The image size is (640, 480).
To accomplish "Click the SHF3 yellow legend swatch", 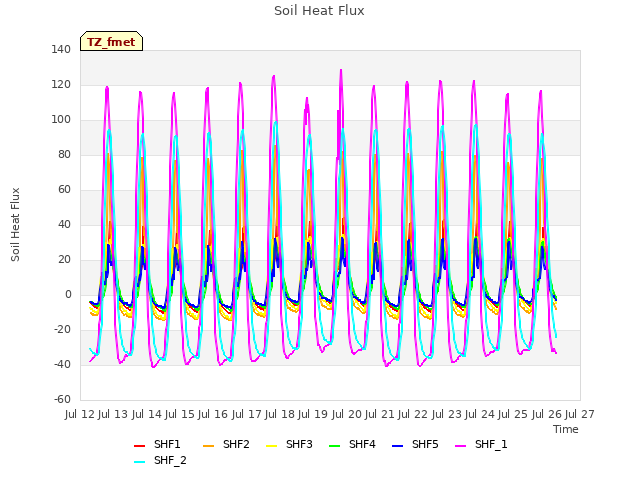I will pyautogui.click(x=271, y=446).
